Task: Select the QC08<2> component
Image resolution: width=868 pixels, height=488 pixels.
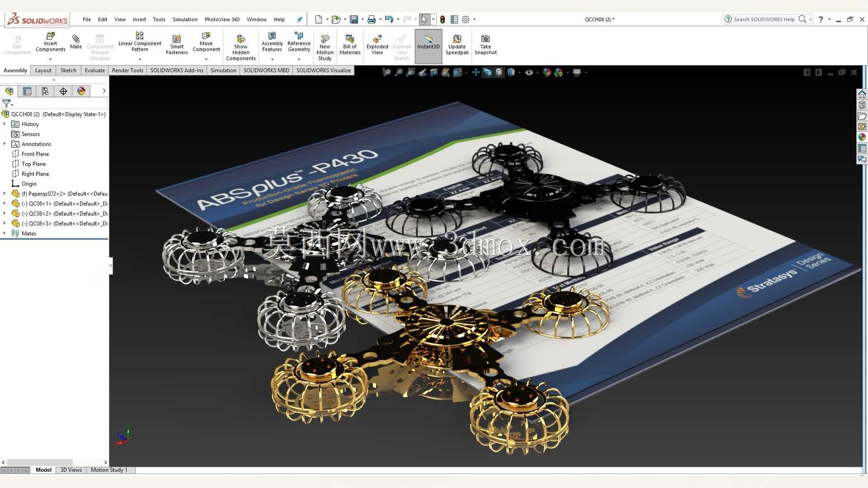Action: (x=63, y=213)
